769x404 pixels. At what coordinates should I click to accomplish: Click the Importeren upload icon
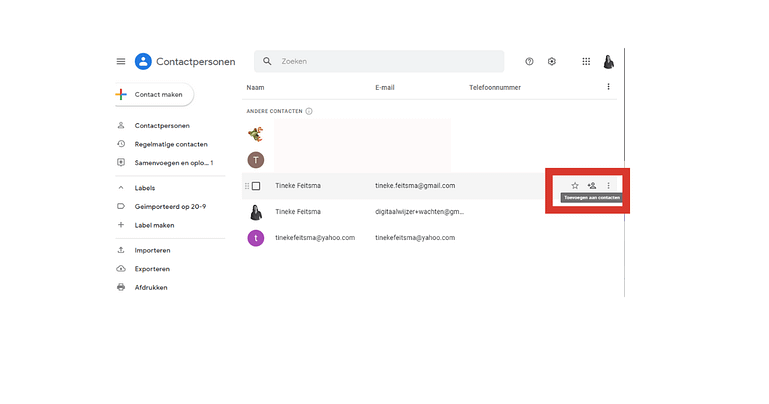point(121,250)
